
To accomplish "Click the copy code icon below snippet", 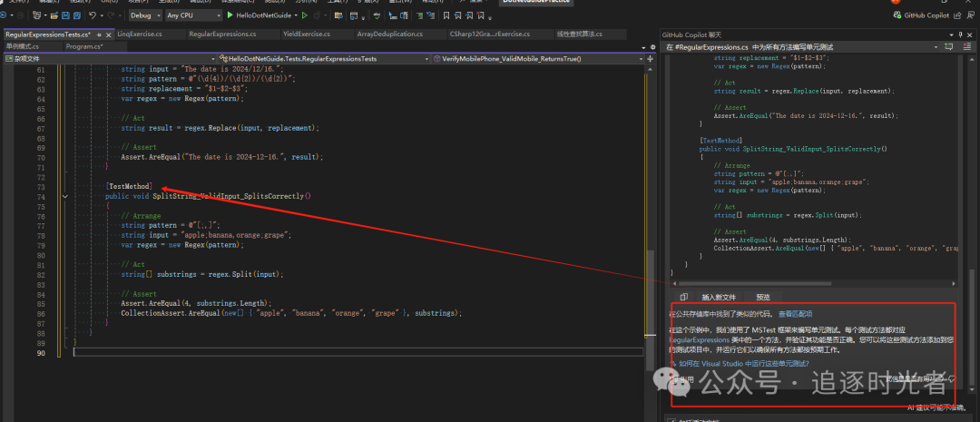I will 684,297.
